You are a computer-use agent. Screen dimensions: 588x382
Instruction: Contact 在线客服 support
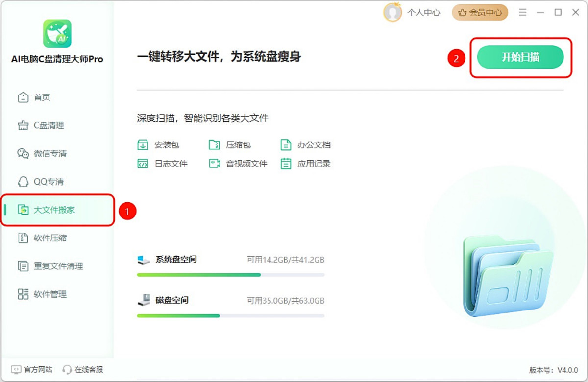click(x=83, y=369)
